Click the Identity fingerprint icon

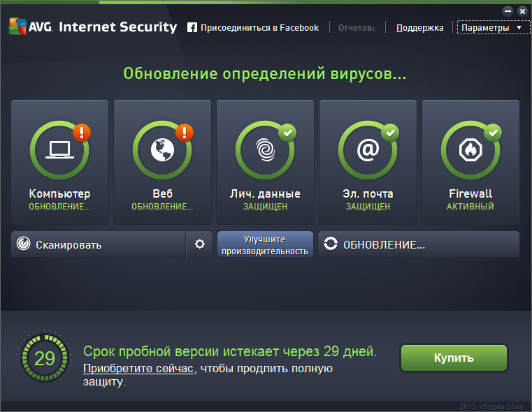pyautogui.click(x=266, y=149)
